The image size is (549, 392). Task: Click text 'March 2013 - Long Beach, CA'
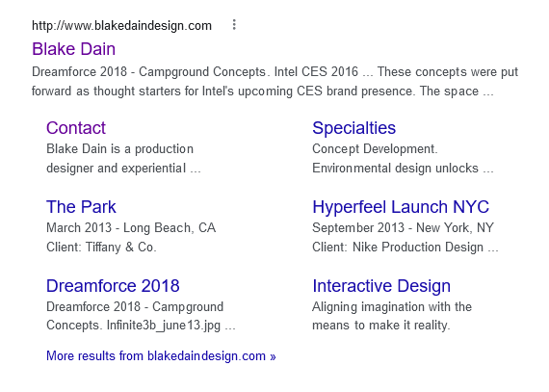[131, 228]
